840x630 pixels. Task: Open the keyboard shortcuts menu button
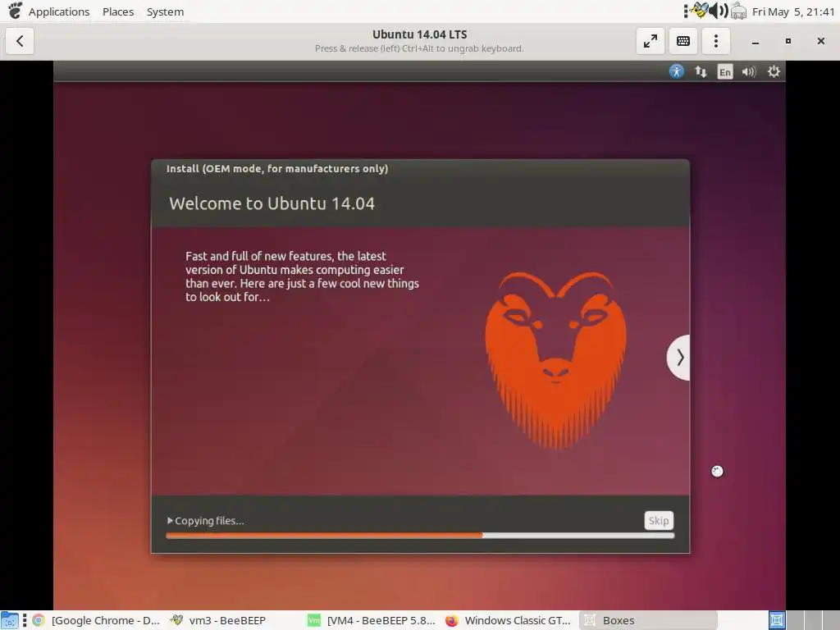tap(683, 41)
